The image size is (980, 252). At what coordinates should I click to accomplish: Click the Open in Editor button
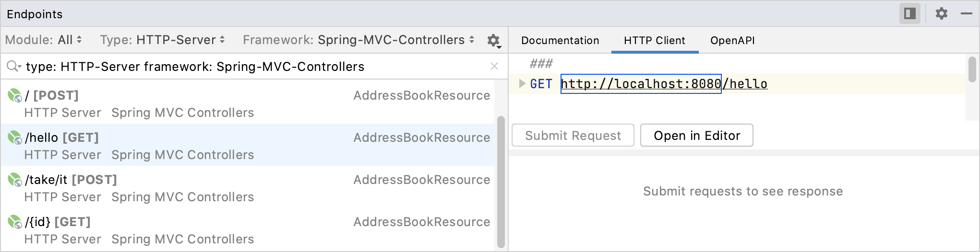coord(696,136)
